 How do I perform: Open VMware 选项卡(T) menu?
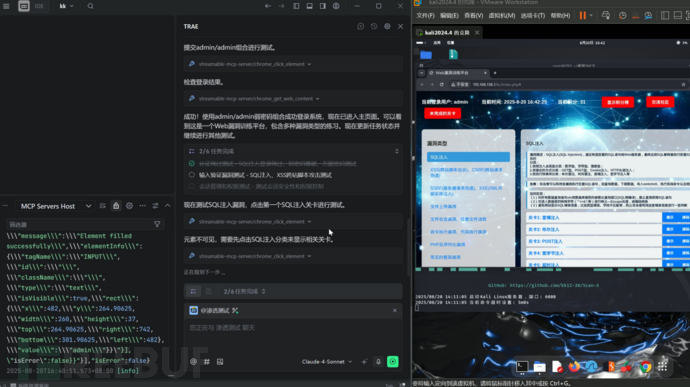tap(532, 15)
